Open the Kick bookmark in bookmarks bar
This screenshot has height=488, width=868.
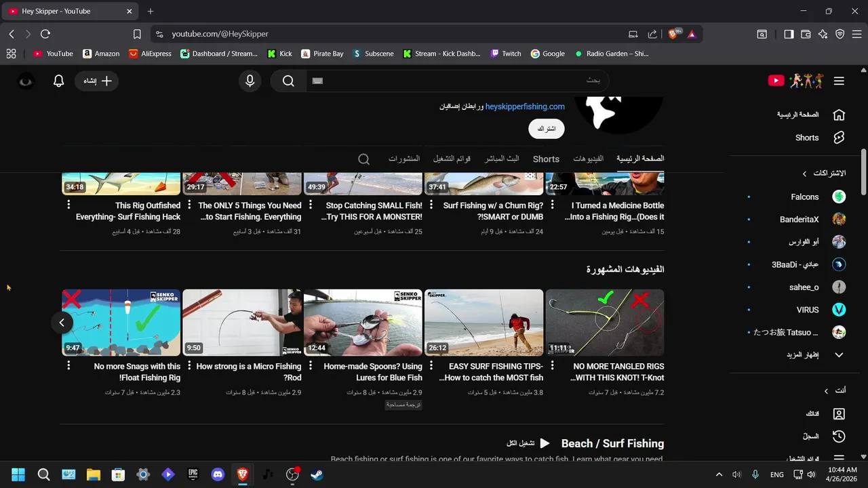click(279, 54)
